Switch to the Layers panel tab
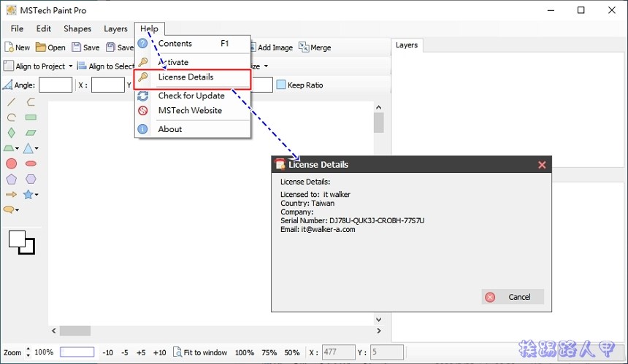Image resolution: width=628 pixels, height=364 pixels. [x=407, y=45]
